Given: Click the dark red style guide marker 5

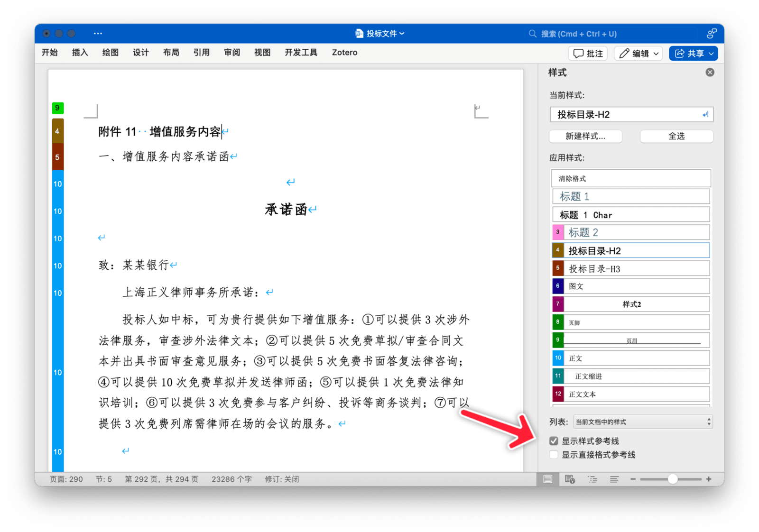Looking at the screenshot, I should 57,157.
